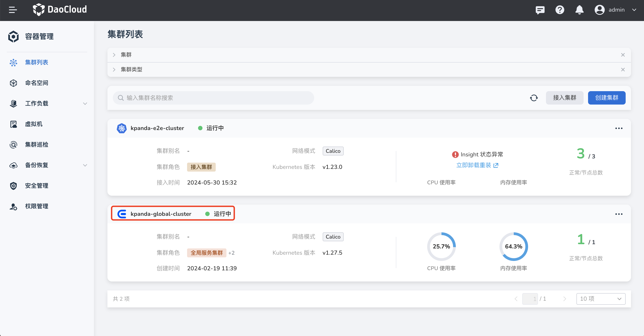
Task: Go to 命名空间 in sidebar
Action: [x=36, y=83]
